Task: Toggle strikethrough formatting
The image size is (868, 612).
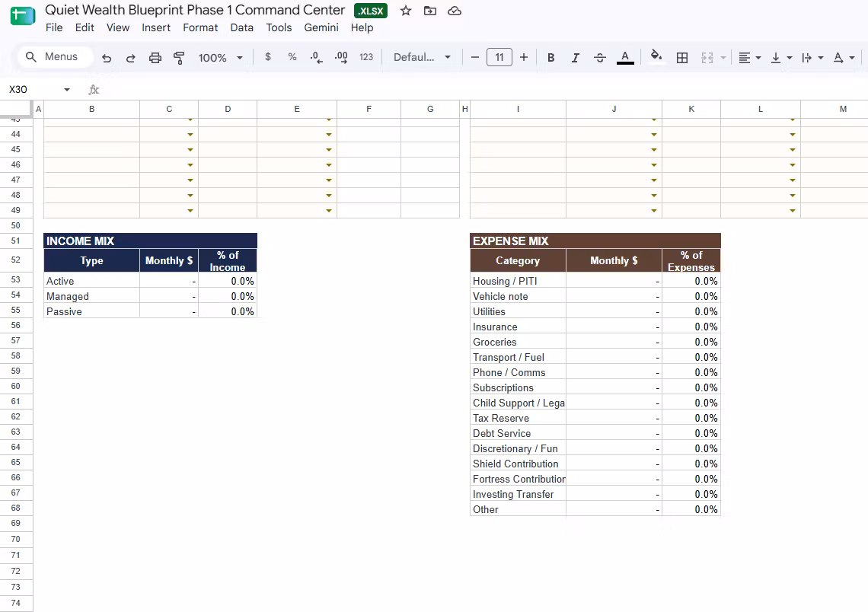Action: [599, 58]
